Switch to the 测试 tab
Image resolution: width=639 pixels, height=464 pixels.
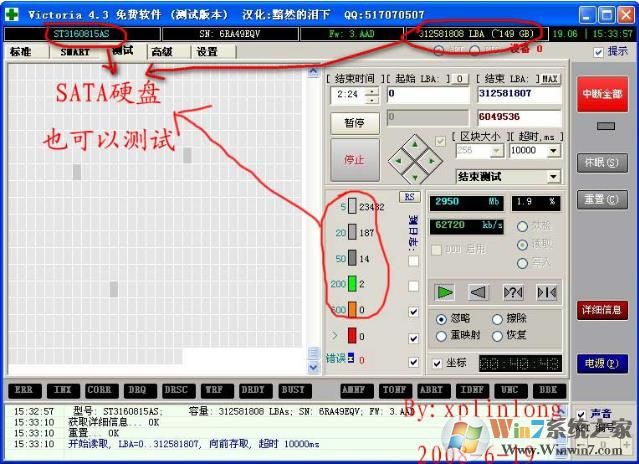pyautogui.click(x=123, y=51)
